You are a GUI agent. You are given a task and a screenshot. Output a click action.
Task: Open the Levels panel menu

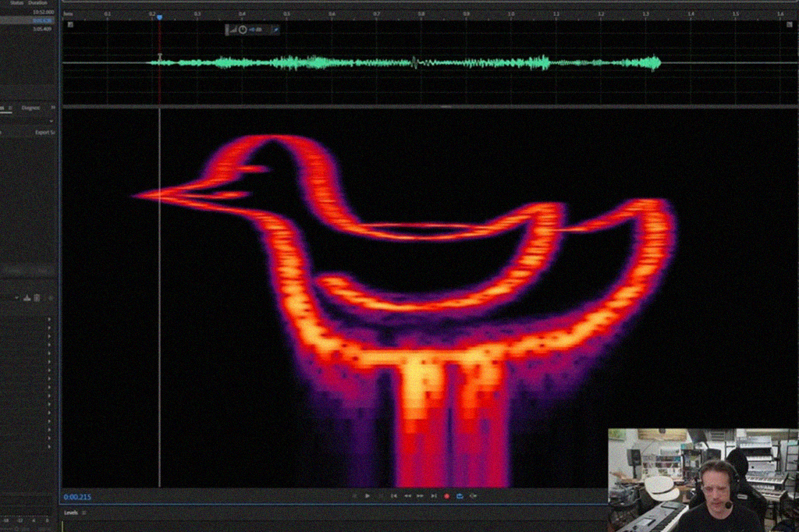click(84, 512)
